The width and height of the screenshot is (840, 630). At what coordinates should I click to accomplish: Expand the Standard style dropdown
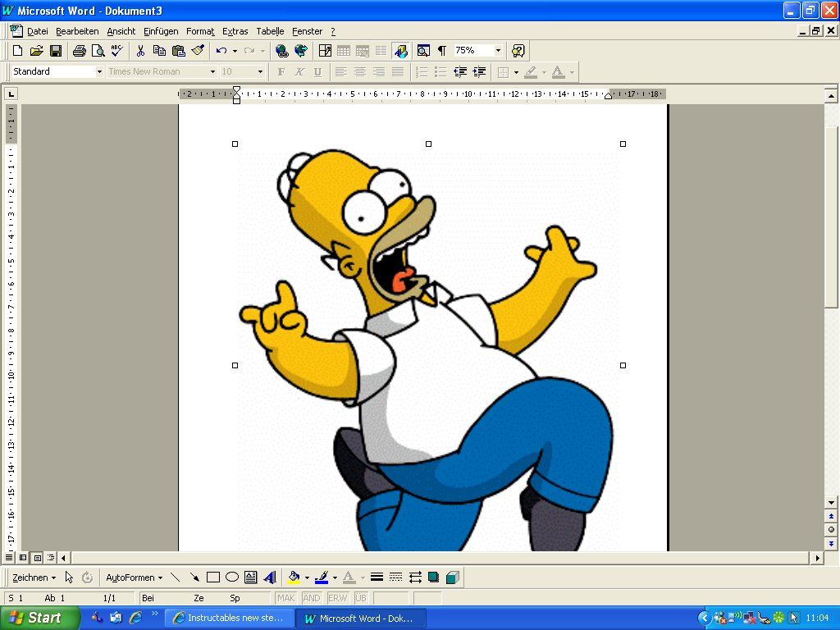click(x=99, y=72)
